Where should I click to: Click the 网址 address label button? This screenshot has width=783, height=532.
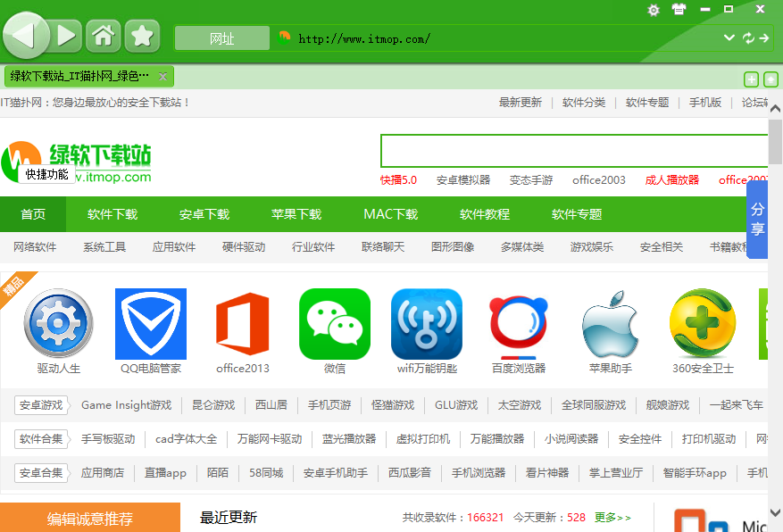click(222, 38)
